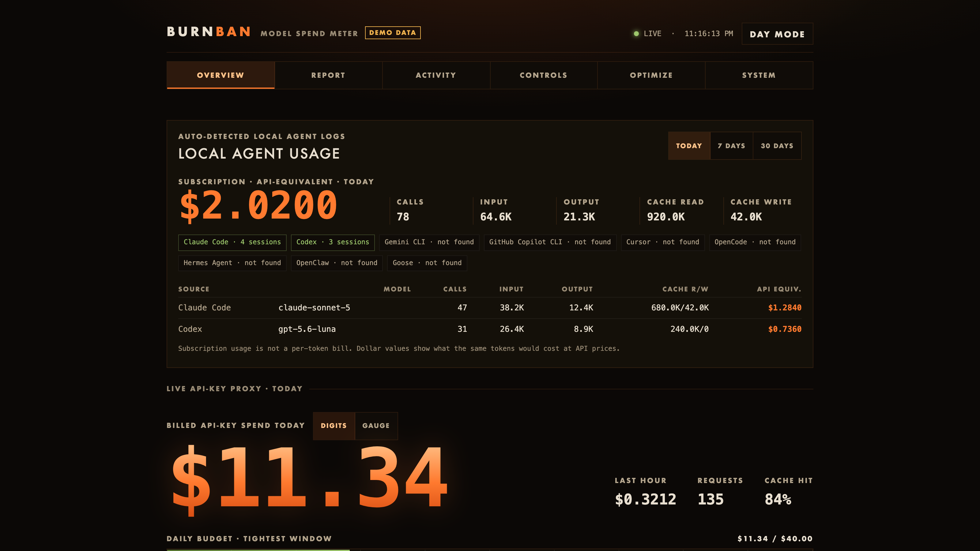Click the Last Hour $0.3212 value
Screen dimensions: 980x551
tap(645, 499)
